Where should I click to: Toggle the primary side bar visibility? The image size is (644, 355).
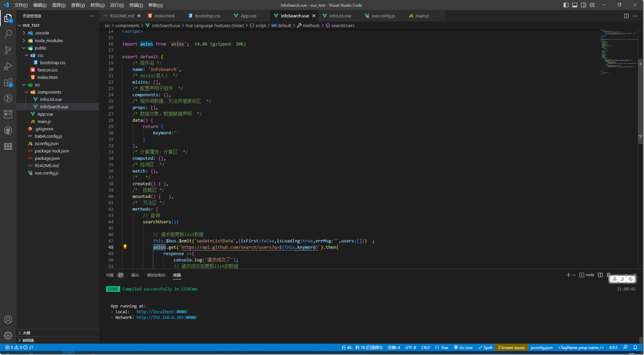click(x=566, y=5)
